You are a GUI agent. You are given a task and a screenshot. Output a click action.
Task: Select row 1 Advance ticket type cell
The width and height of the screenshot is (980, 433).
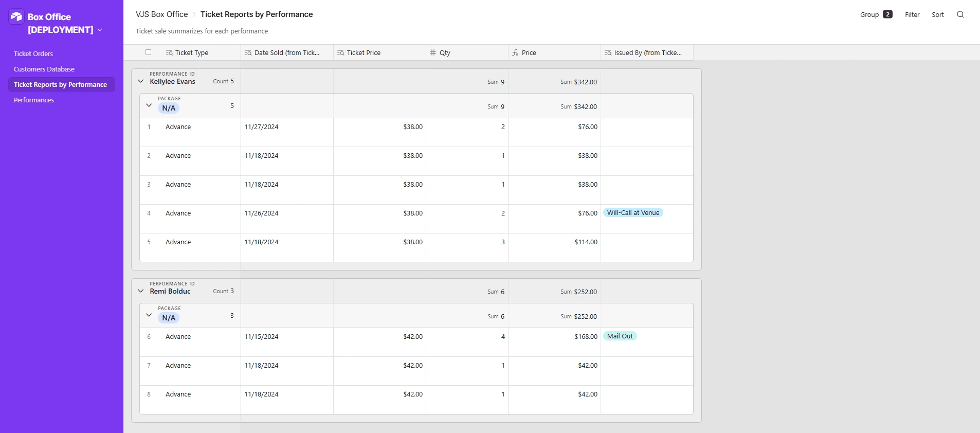[190, 133]
